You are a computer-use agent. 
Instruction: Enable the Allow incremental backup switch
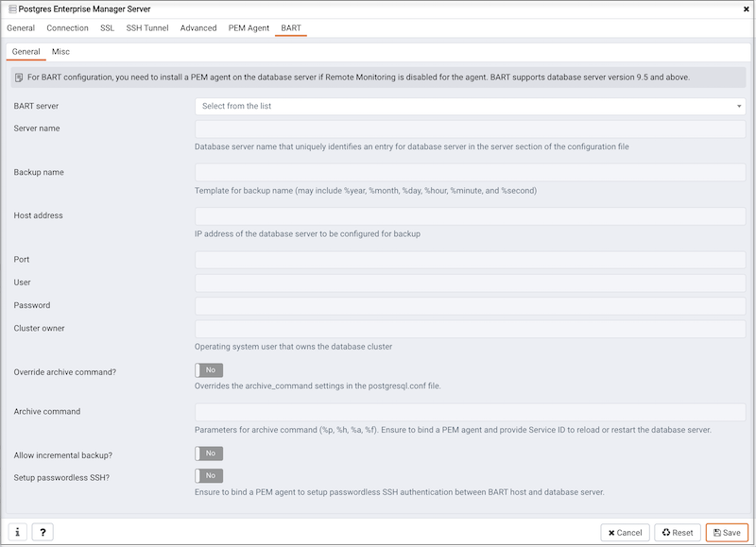pyautogui.click(x=209, y=453)
